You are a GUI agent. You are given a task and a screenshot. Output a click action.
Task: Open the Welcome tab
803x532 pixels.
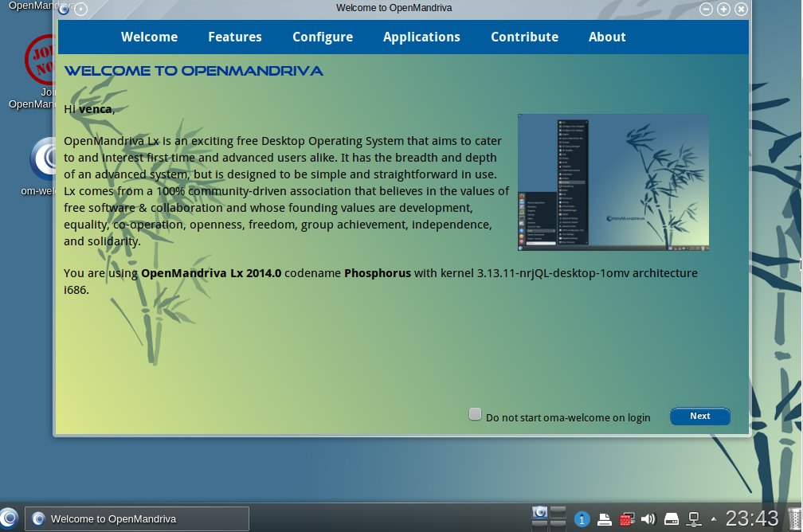pos(149,37)
